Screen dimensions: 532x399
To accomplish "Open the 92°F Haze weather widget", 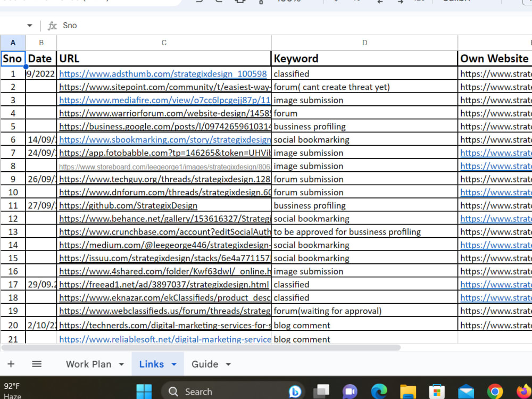I will pos(13,390).
